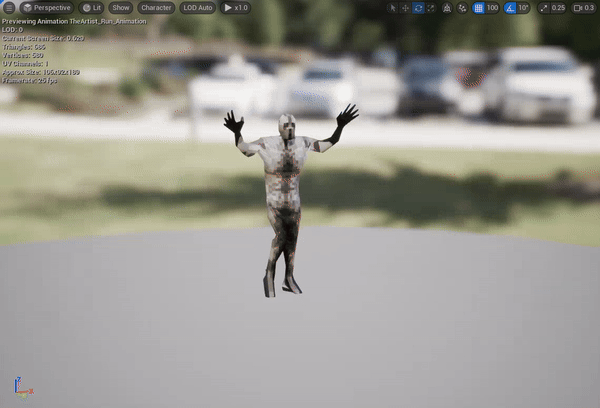The width and height of the screenshot is (600, 408).
Task: Click the x1.0 playback speed control
Action: (x=236, y=8)
